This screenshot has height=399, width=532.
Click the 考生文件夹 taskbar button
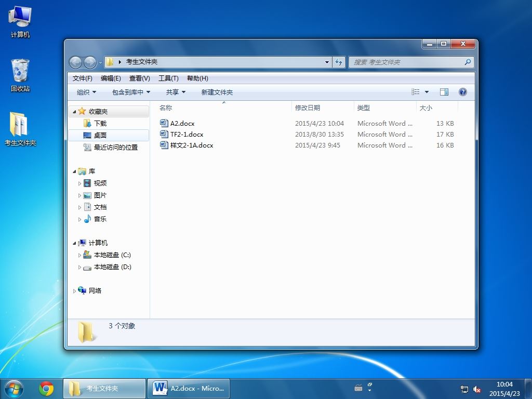coord(104,389)
